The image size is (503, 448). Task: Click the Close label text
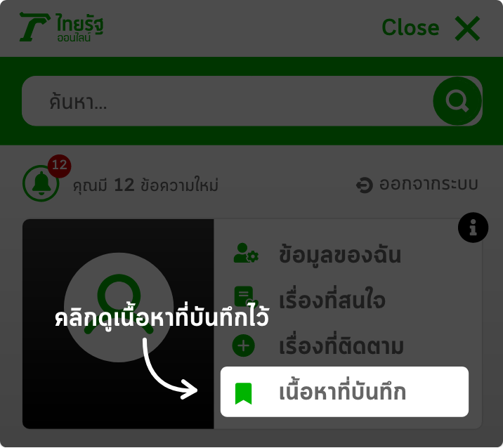point(410,27)
